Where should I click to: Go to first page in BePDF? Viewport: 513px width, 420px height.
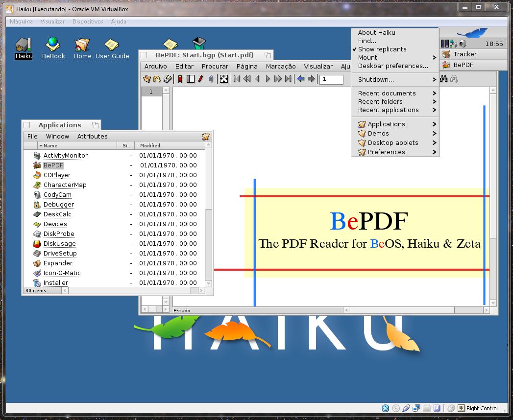[x=237, y=79]
